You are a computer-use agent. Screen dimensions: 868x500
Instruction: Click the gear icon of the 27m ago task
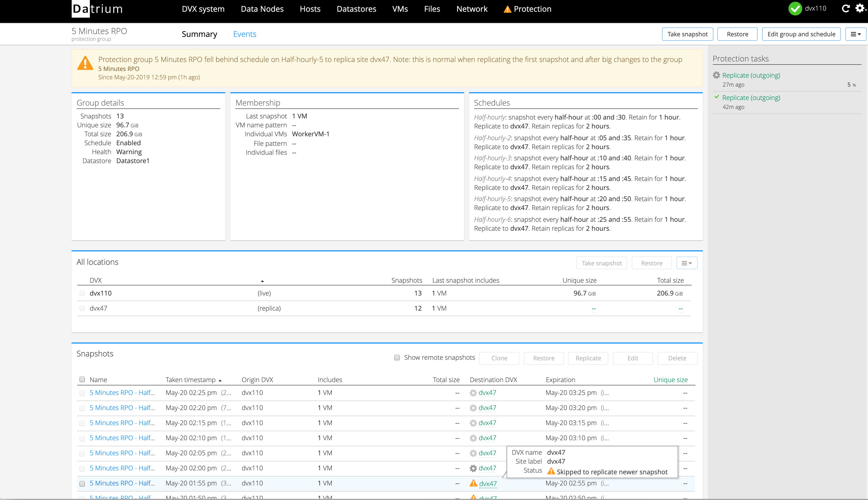(x=716, y=75)
